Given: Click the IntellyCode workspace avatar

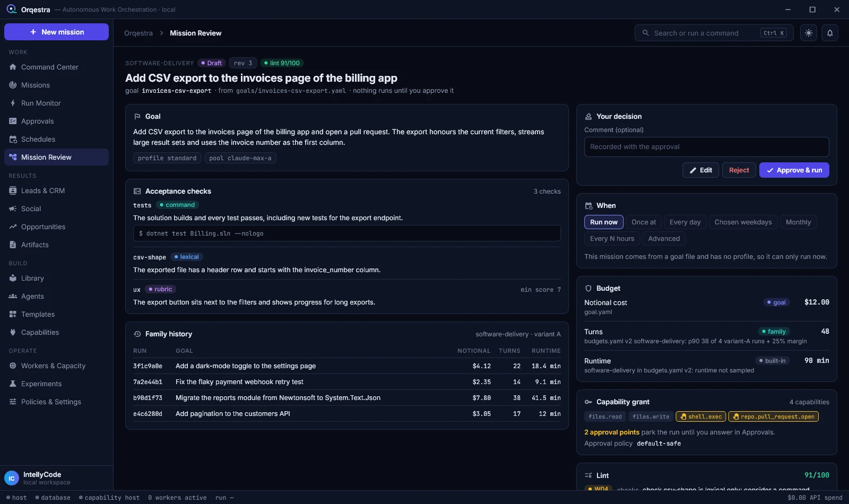Looking at the screenshot, I should pyautogui.click(x=11, y=478).
